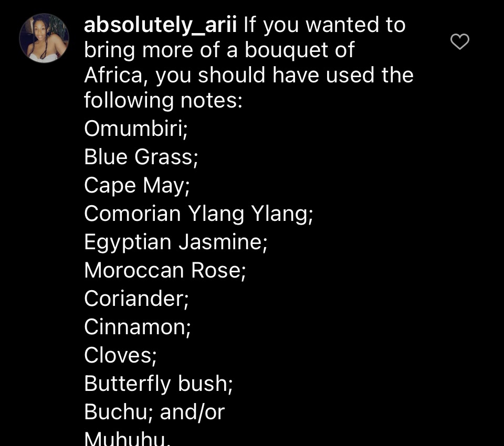
Task: Click on the "Cape May;" line
Action: 136,185
